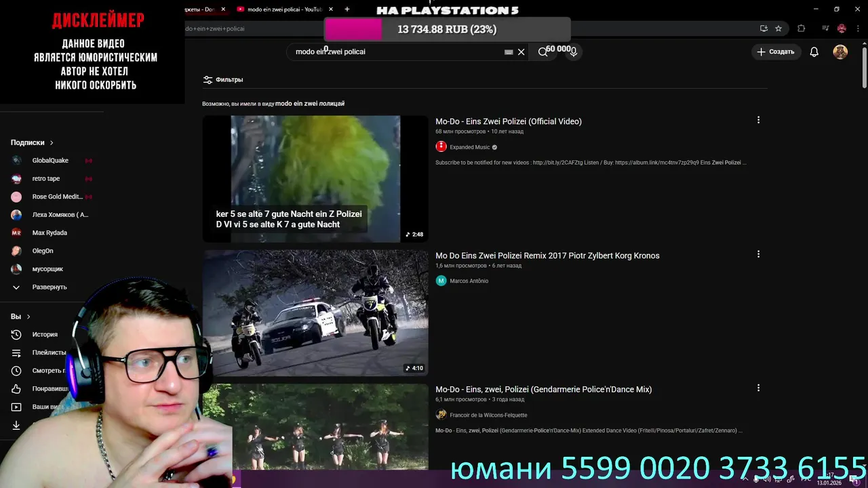Open Леха Хомяков subscription channel

[x=60, y=215]
